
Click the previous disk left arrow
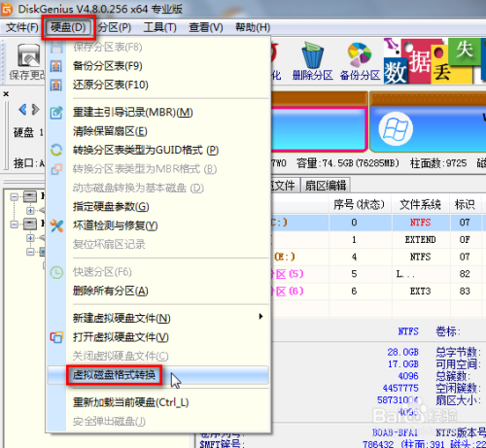[22, 110]
